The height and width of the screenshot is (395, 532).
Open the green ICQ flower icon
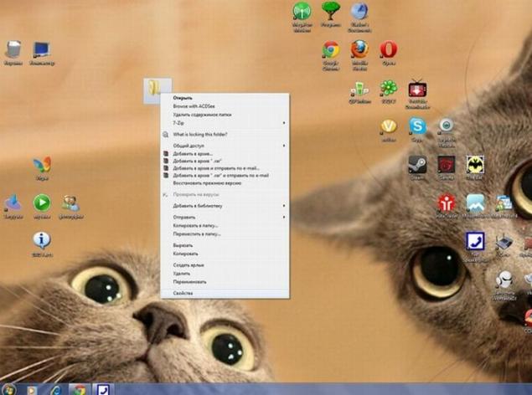[389, 89]
